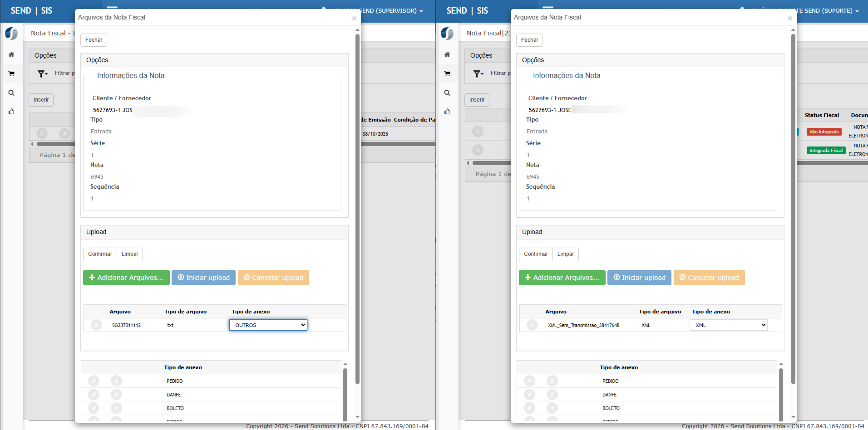Viewport: 868px width, 430px height.
Task: Edit the BOLETO attachment in the right dialog
Action: point(529,408)
